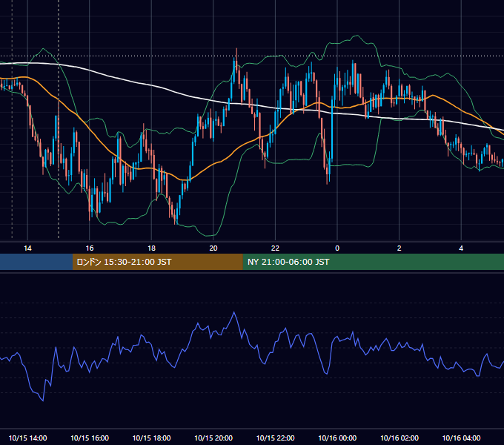The width and height of the screenshot is (504, 445).
Task: Click the ロンドン 15:30-21:00 JST session bar
Action: pyautogui.click(x=157, y=262)
